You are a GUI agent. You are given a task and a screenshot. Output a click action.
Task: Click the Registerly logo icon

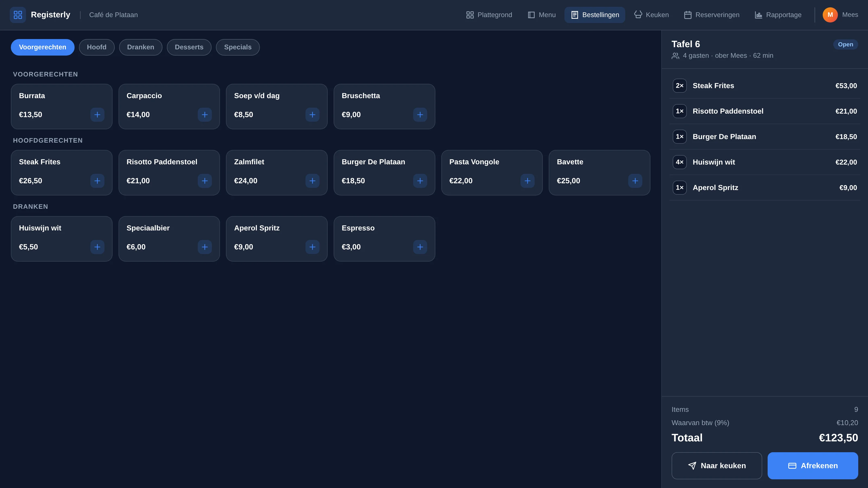(x=18, y=15)
